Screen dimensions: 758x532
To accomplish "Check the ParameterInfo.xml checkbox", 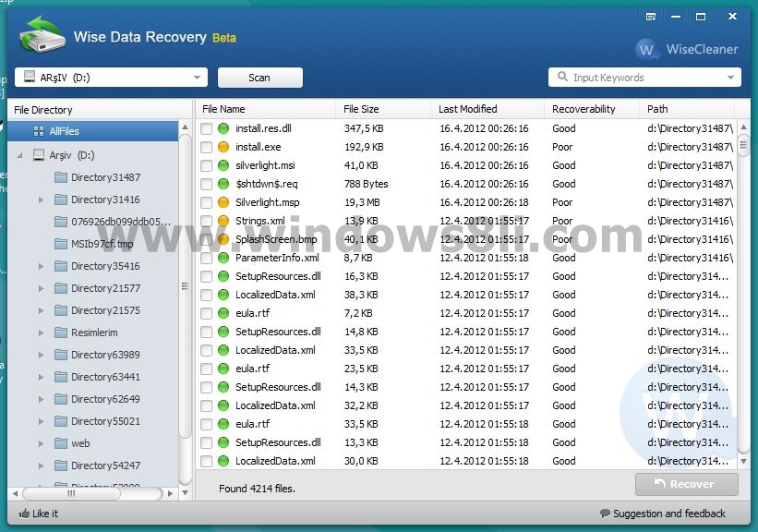I will point(207,258).
